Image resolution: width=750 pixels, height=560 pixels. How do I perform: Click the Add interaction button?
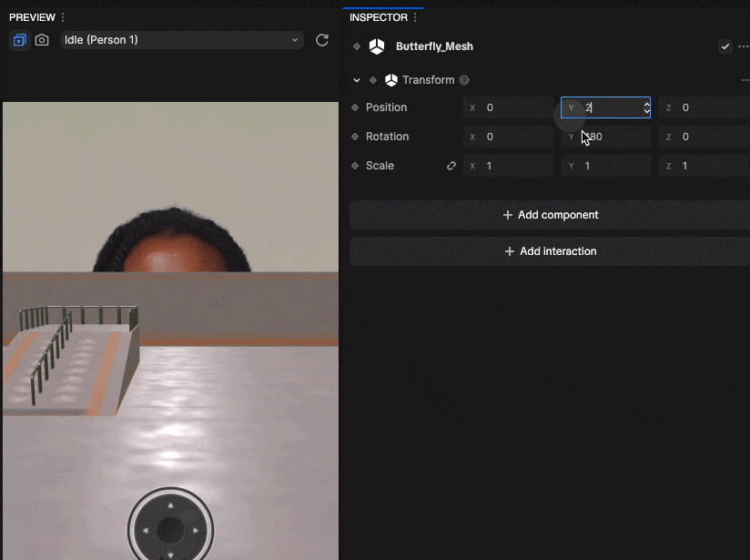(x=550, y=251)
